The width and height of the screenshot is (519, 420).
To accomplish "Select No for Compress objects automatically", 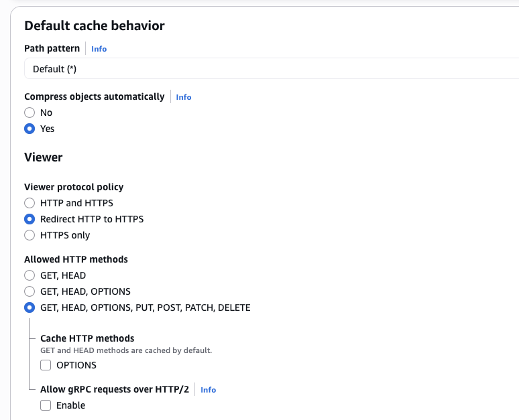I will 30,113.
